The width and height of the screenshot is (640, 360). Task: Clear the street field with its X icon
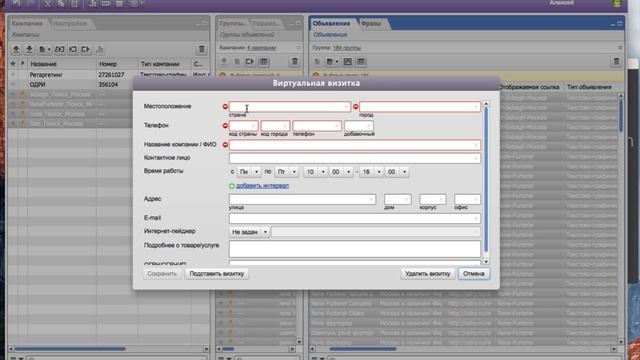click(371, 199)
